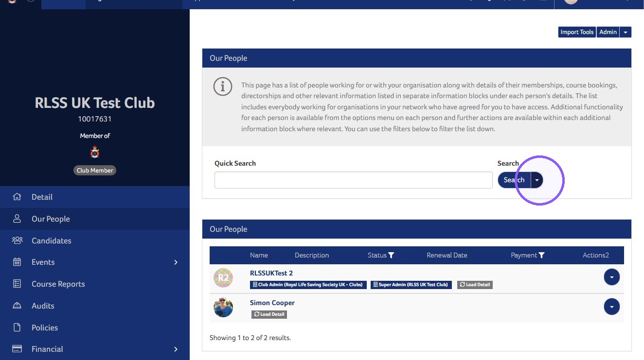Click the Actions2 column header
The width and height of the screenshot is (644, 360).
click(596, 255)
